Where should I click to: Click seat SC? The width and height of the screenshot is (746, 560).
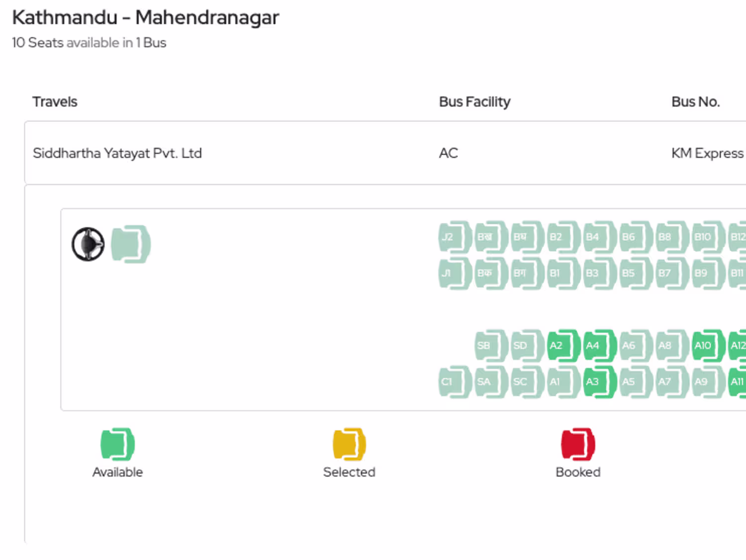tap(527, 382)
